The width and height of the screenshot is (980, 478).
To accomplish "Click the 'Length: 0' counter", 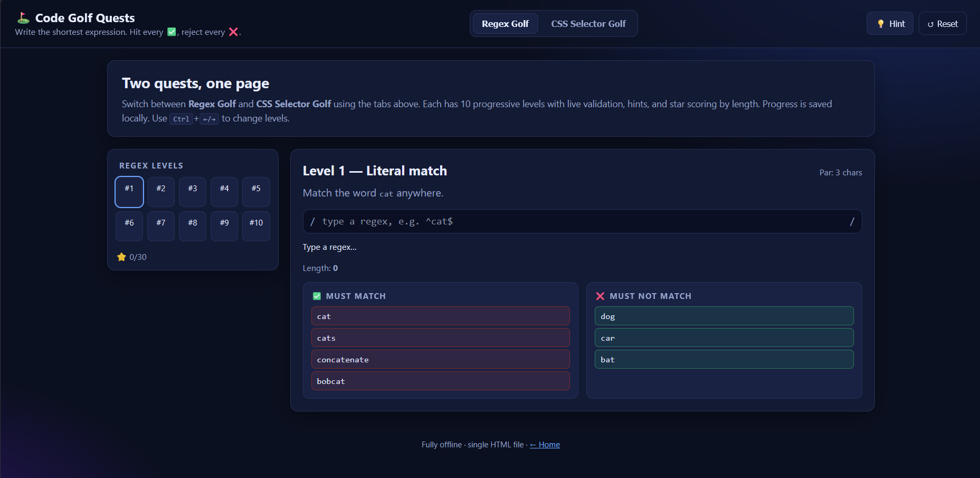I will (320, 268).
